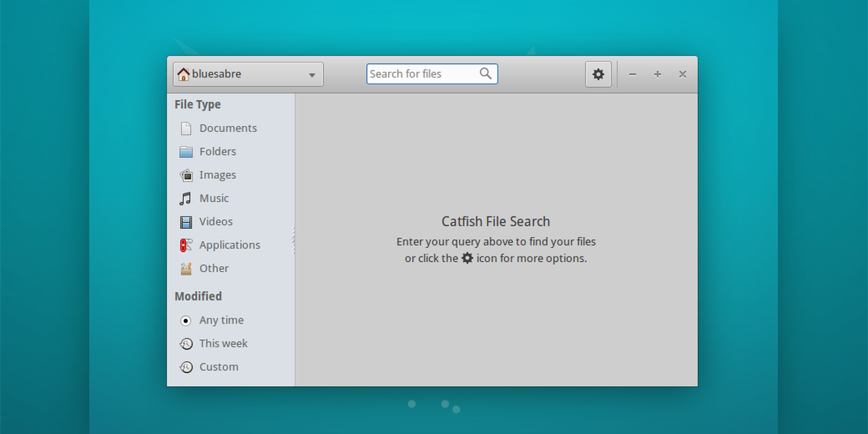Image resolution: width=868 pixels, height=434 pixels.
Task: Click the This week clock icon
Action: [x=186, y=344]
